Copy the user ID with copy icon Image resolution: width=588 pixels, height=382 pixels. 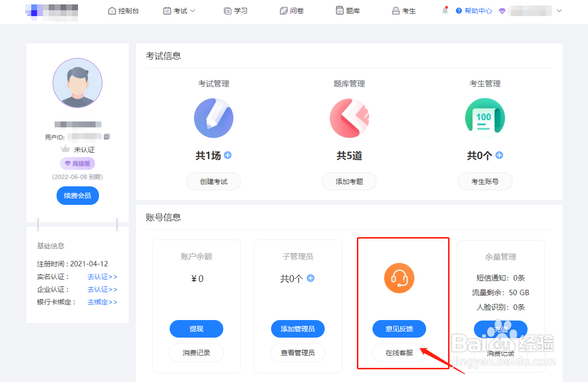(107, 137)
